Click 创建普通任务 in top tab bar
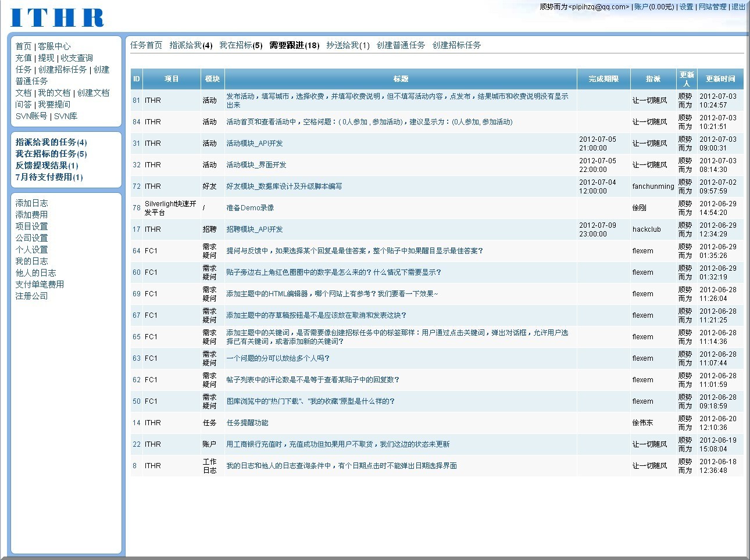Screen dimensions: 750x560 coord(401,45)
